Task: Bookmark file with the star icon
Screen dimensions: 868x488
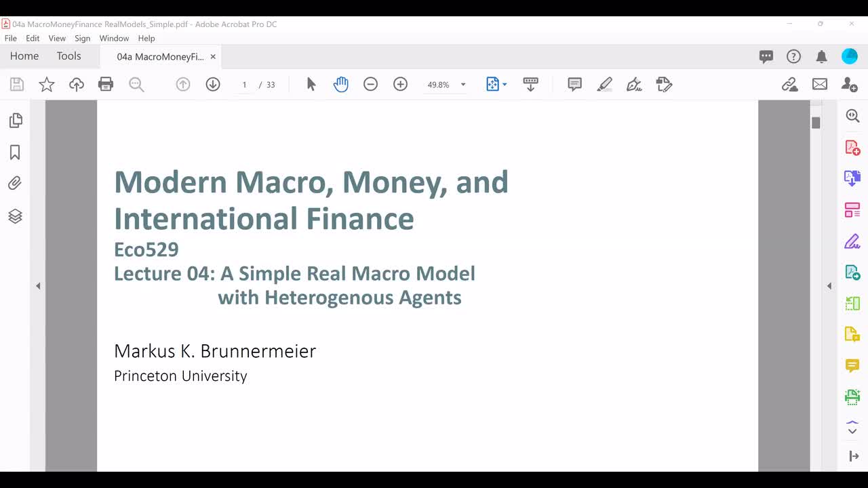Action: click(47, 85)
